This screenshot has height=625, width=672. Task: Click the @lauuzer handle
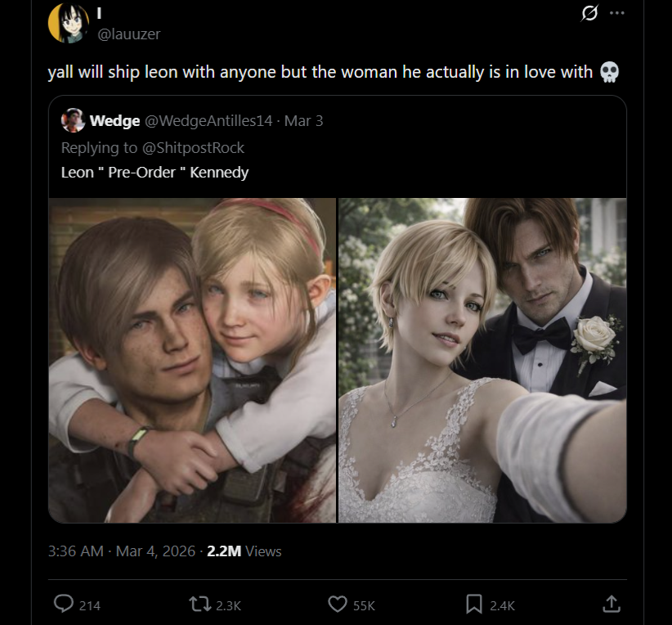(129, 34)
